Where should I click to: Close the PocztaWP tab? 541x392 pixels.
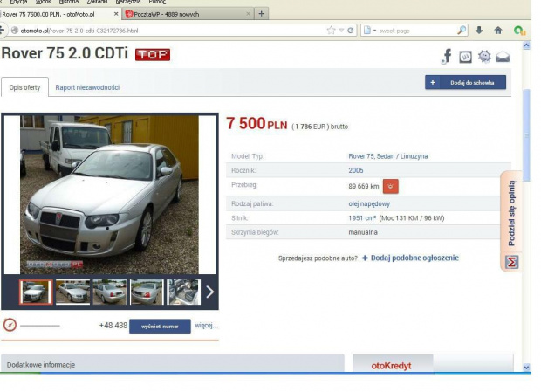tap(248, 14)
